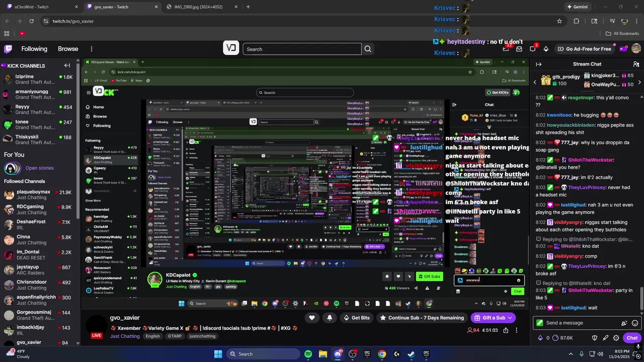Open the three-dot menu beside Browse
644x362 pixels.
click(x=92, y=49)
